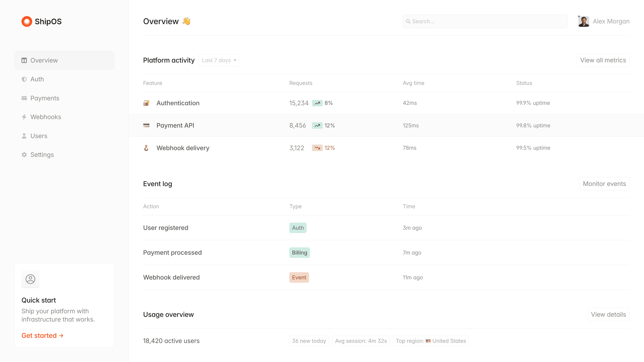Navigate to the Webhooks section
This screenshot has width=644, height=362.
click(46, 117)
